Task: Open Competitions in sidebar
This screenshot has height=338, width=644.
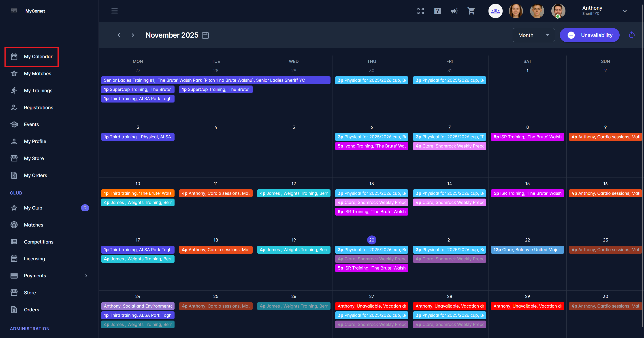Action: tap(38, 242)
